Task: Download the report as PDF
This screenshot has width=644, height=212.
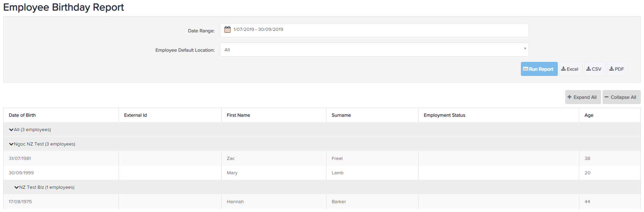Action: (617, 69)
